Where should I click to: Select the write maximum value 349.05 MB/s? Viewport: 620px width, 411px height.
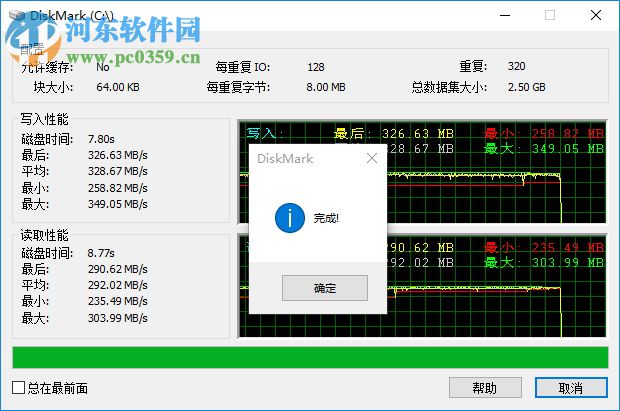[118, 204]
